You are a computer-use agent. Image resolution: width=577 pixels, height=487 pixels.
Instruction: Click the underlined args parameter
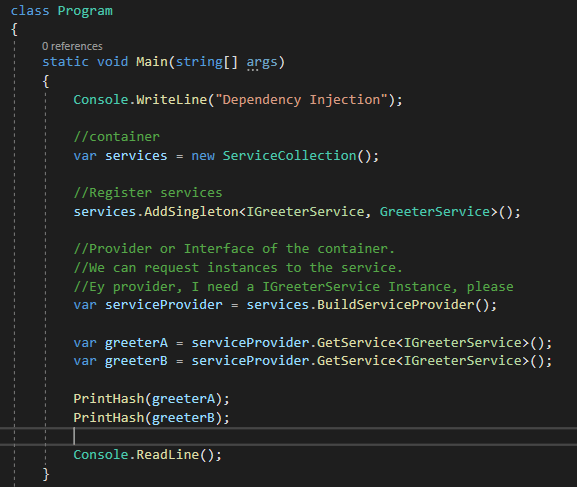click(x=262, y=62)
